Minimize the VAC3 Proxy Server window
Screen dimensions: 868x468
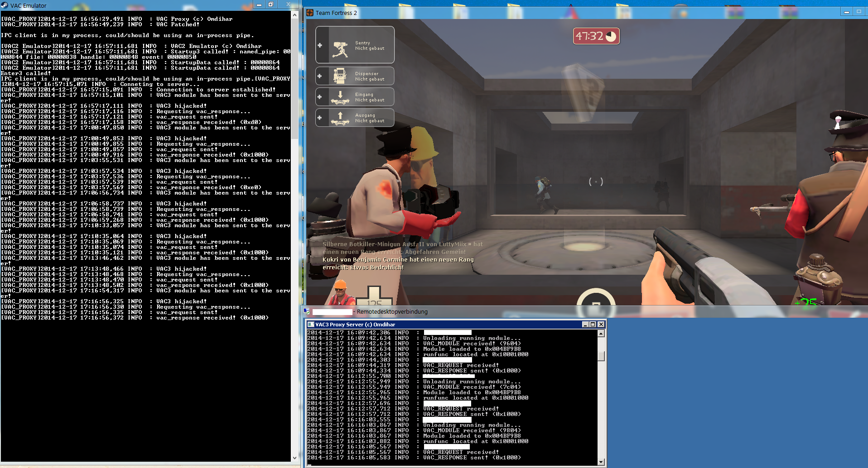click(x=585, y=325)
